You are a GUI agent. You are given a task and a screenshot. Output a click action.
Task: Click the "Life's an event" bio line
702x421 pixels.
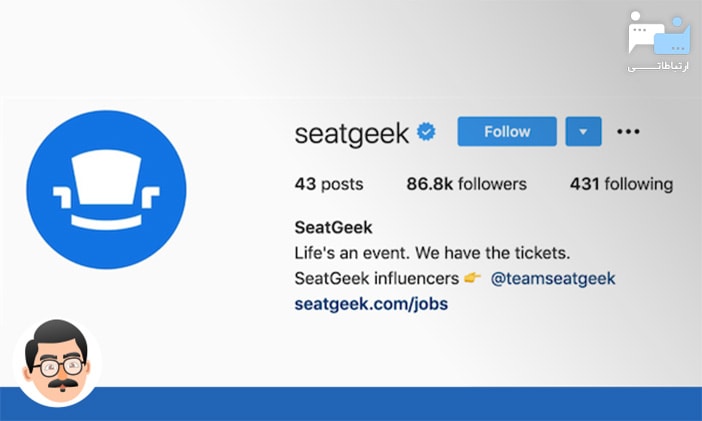pyautogui.click(x=439, y=252)
